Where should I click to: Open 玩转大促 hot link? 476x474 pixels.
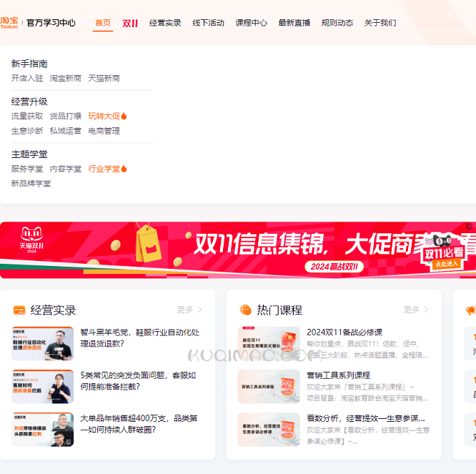point(104,116)
